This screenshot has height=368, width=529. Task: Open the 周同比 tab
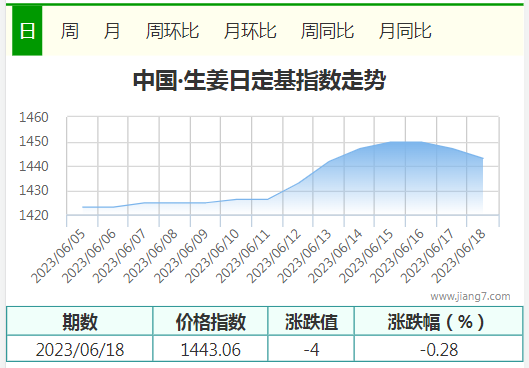click(x=327, y=31)
